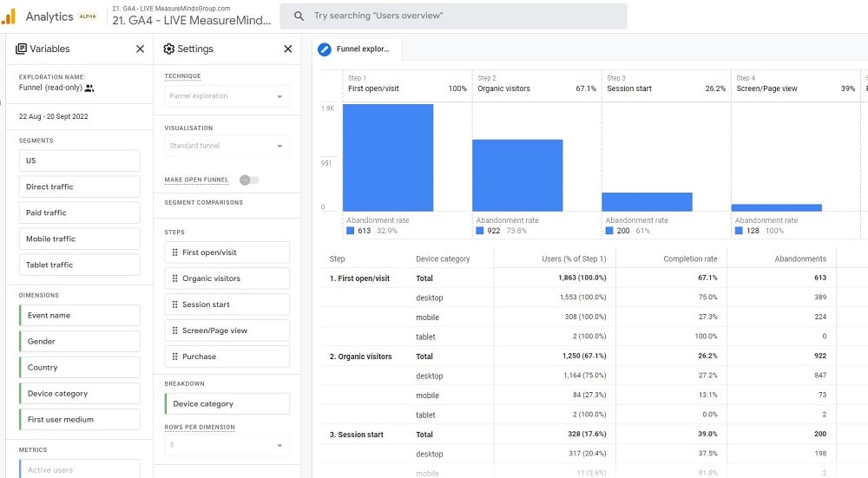This screenshot has width=868, height=478.
Task: Click the search magnifier icon
Action: [299, 16]
